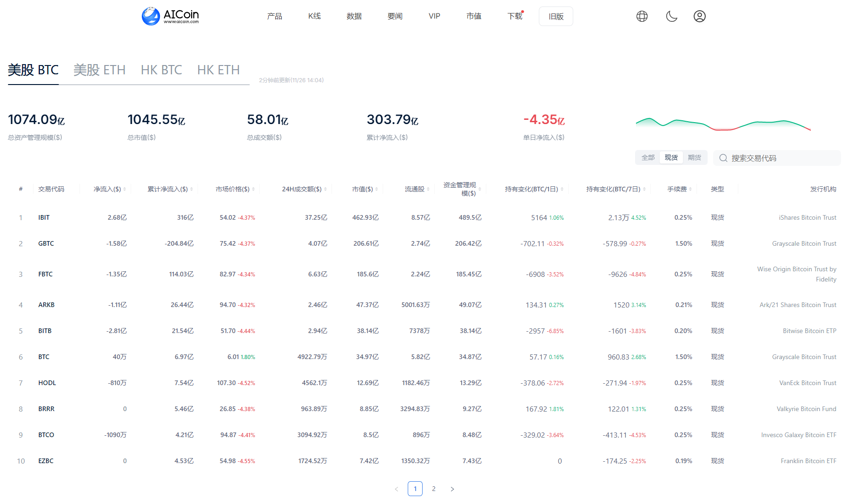Click the 类型 column header
Image resolution: width=848 pixels, height=504 pixels.
(x=717, y=189)
